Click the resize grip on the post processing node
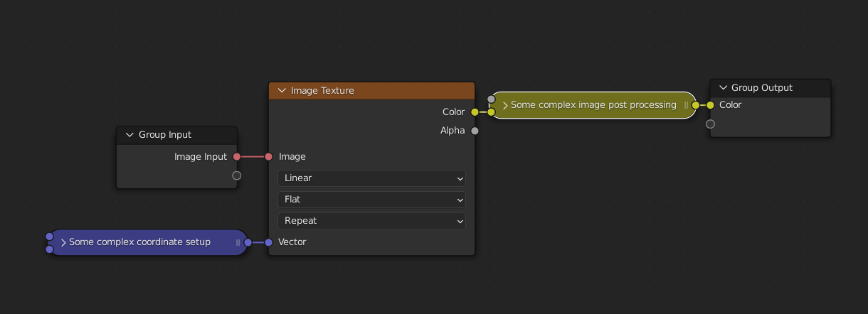The image size is (868, 314). (686, 105)
